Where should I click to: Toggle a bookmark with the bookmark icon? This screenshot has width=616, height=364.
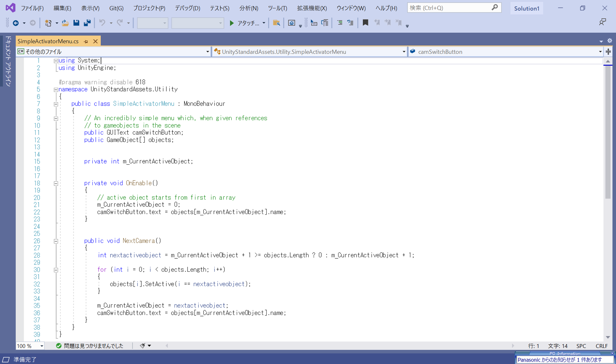[x=365, y=23]
